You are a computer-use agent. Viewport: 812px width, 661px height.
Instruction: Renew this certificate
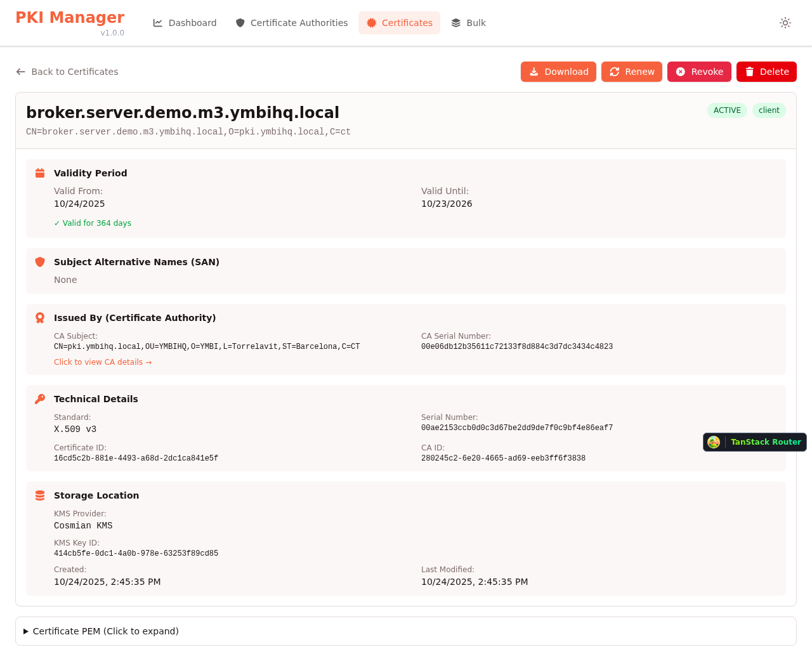632,72
